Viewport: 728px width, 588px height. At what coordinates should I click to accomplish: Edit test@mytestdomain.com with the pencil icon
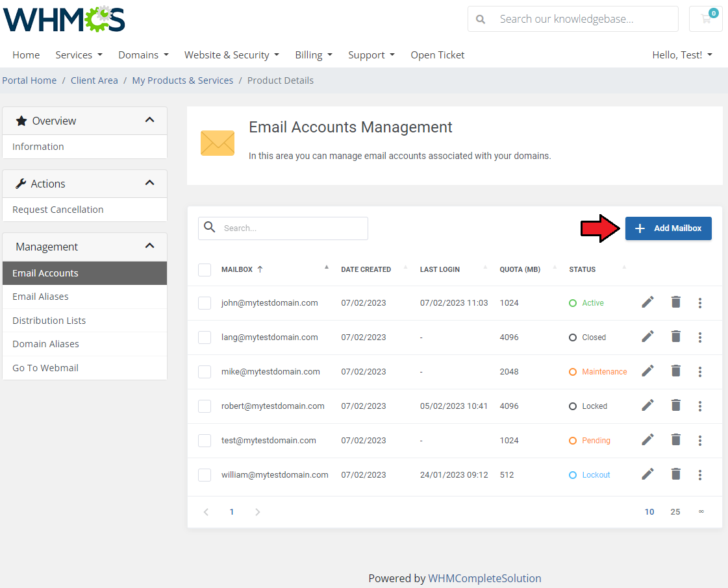tap(647, 440)
